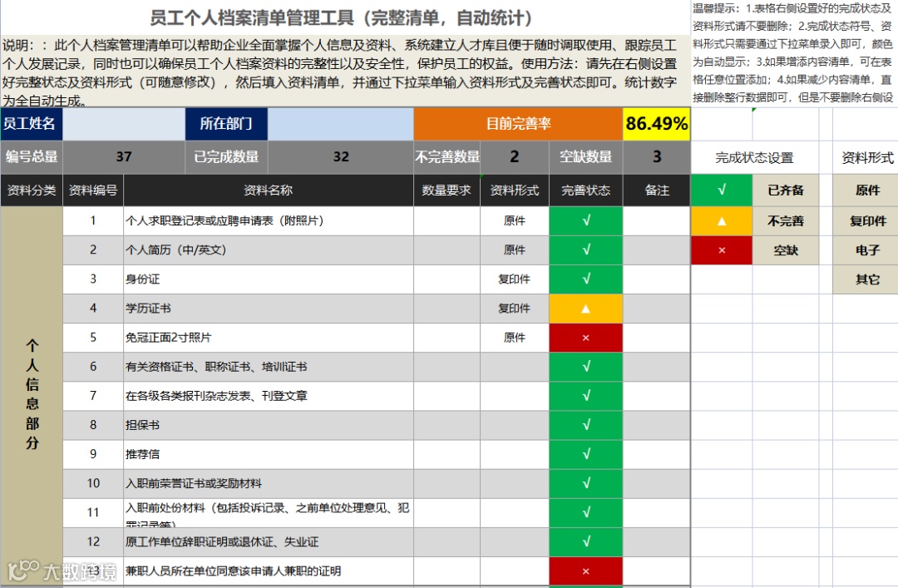Click empty 资料形式 cell for 担保书 row
Image resolution: width=898 pixels, height=588 pixels.
point(515,425)
